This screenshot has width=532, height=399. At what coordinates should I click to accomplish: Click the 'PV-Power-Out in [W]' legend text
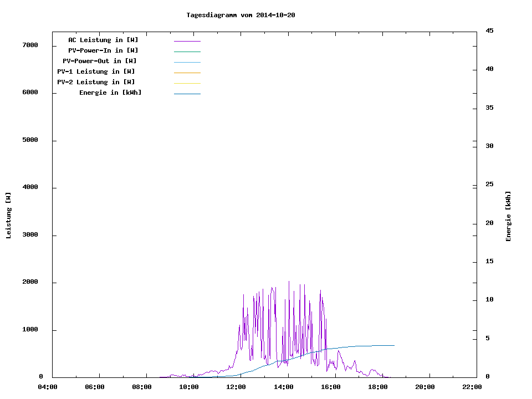pos(100,61)
